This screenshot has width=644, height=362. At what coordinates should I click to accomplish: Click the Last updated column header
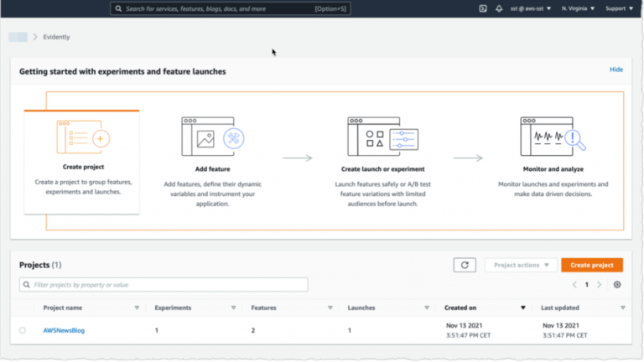(560, 308)
